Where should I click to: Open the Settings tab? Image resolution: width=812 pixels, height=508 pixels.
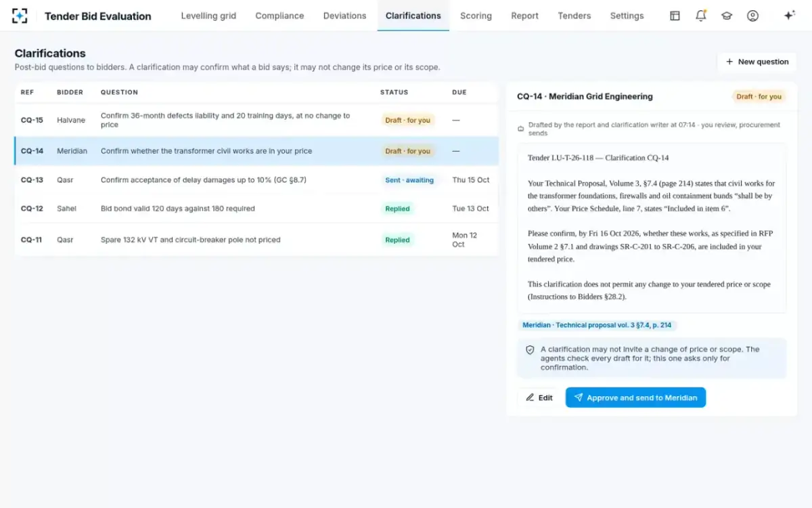point(627,16)
